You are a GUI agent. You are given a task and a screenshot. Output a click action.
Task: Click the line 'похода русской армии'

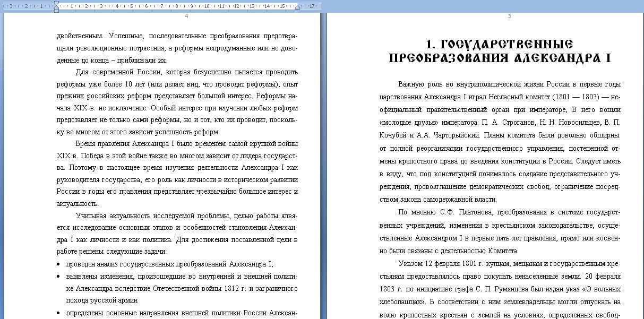[102, 300]
